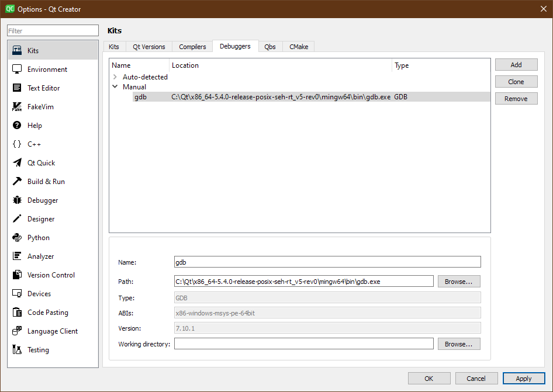Open the CMake tab
553x392 pixels.
tap(298, 46)
